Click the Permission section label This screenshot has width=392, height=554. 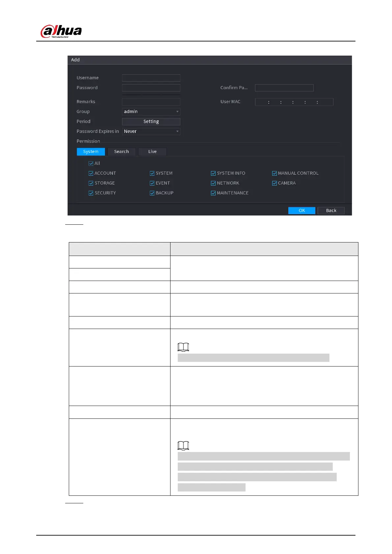click(88, 141)
